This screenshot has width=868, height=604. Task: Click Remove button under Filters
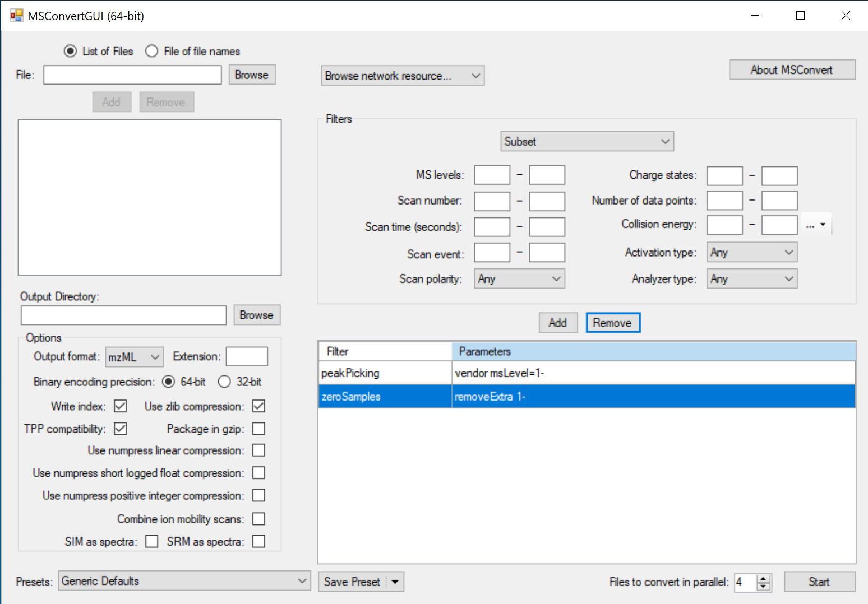click(613, 323)
